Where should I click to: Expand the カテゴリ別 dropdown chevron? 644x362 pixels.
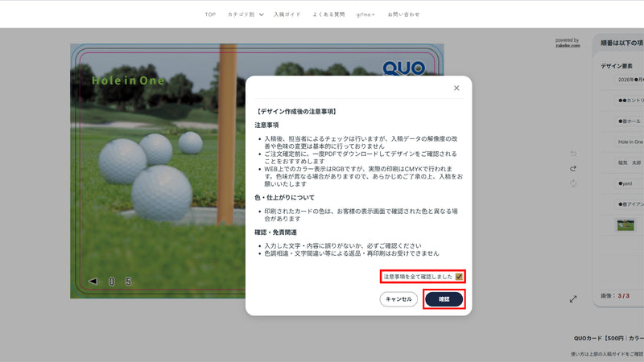[261, 14]
